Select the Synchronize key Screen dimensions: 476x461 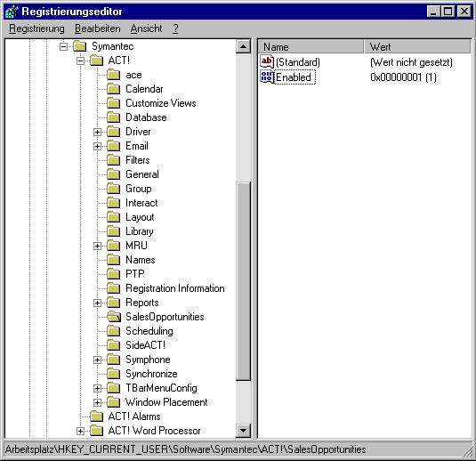coord(151,374)
